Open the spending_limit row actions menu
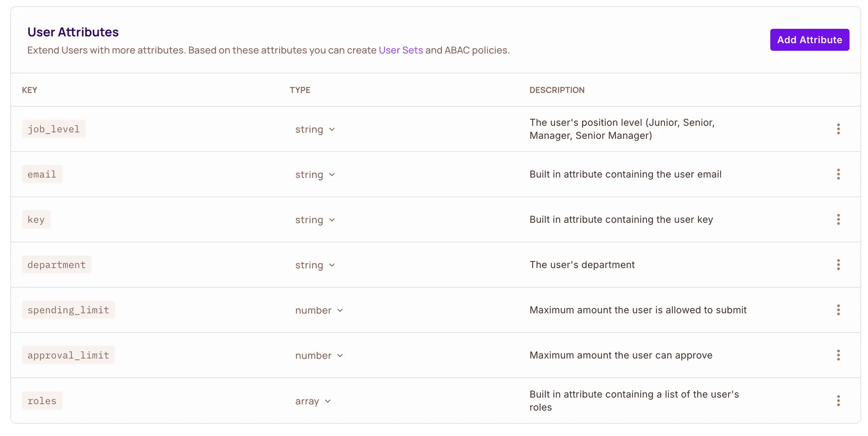 coord(838,310)
